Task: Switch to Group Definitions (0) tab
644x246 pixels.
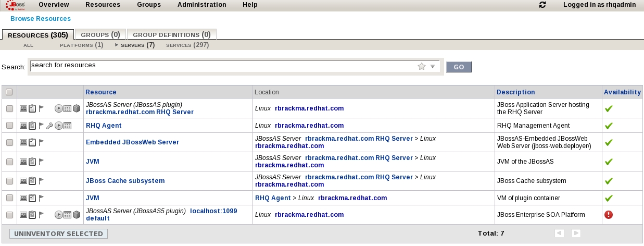Action: [172, 35]
